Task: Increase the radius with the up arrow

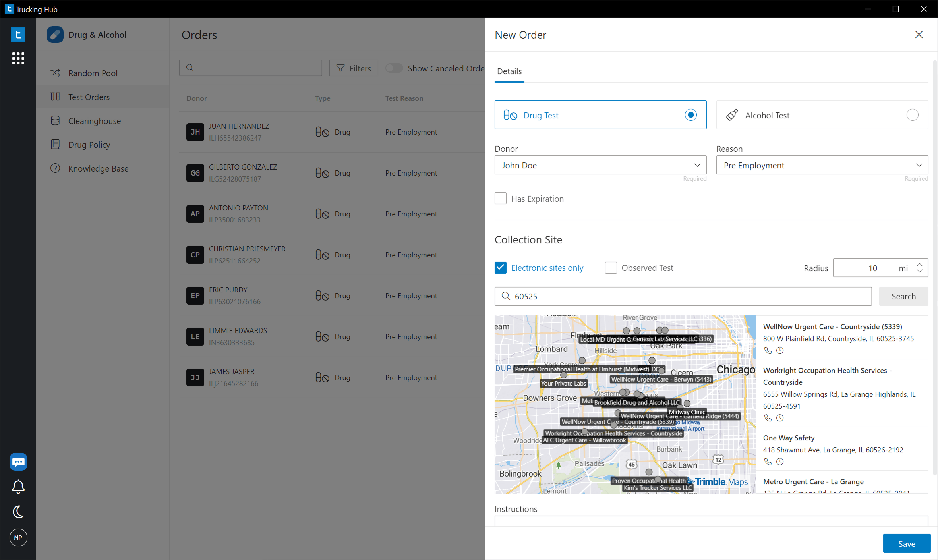Action: [x=919, y=264]
